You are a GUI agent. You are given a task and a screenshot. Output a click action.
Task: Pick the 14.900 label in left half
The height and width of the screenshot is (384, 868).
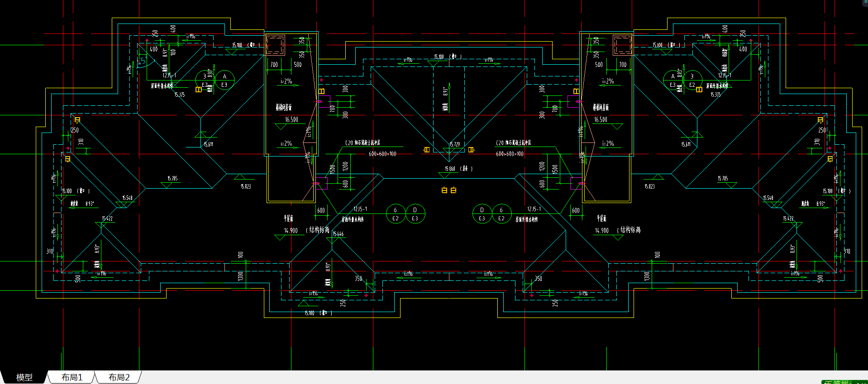pos(291,231)
